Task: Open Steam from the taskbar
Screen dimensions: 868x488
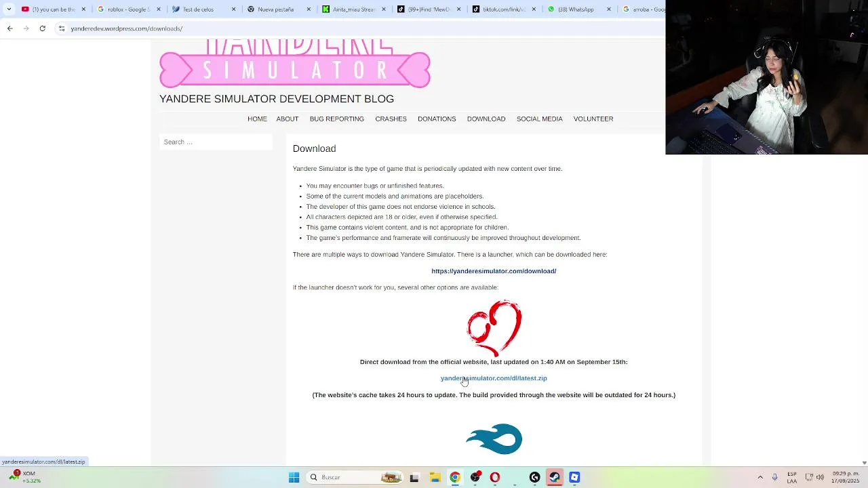Action: point(555,477)
